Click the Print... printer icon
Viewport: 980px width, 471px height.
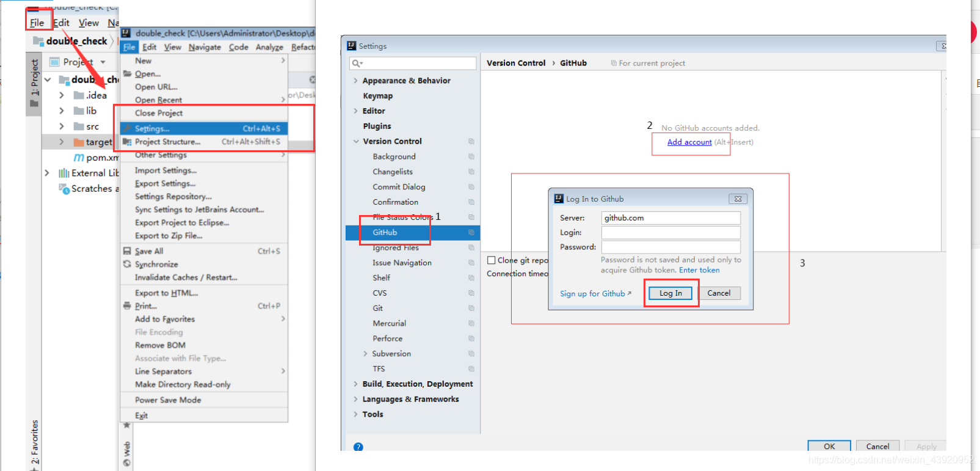tap(127, 305)
